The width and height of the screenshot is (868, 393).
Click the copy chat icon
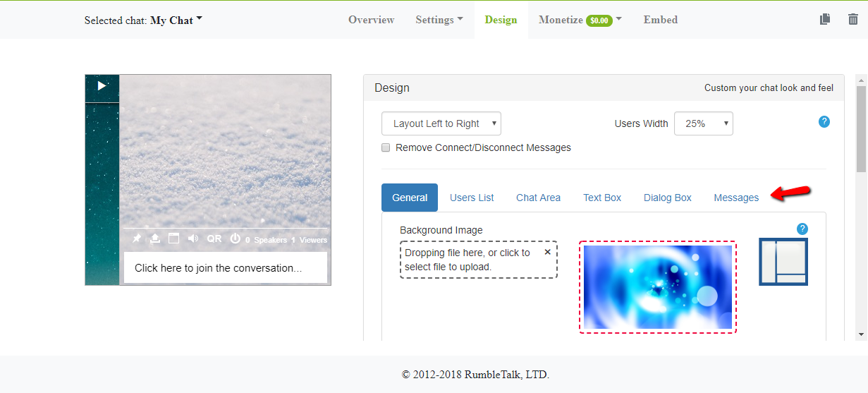(825, 20)
